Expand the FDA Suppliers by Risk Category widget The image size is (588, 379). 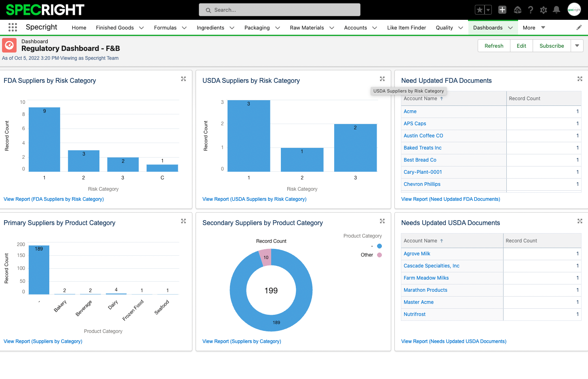click(183, 79)
